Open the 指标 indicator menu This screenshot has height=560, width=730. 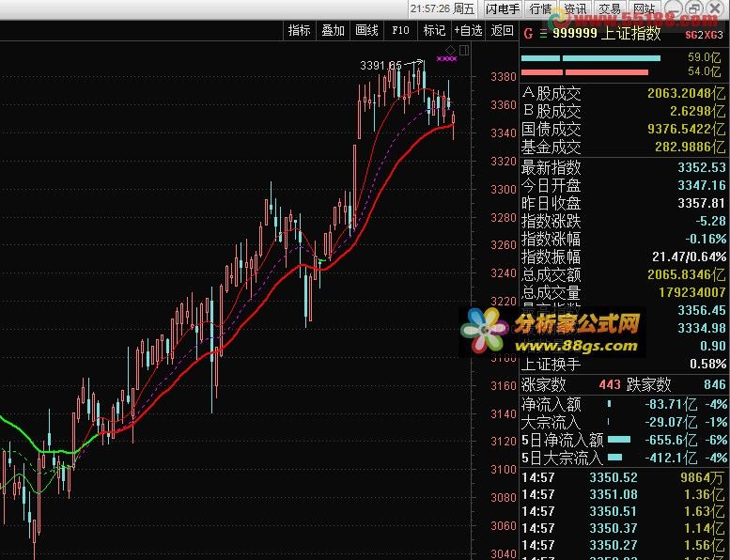click(x=299, y=31)
